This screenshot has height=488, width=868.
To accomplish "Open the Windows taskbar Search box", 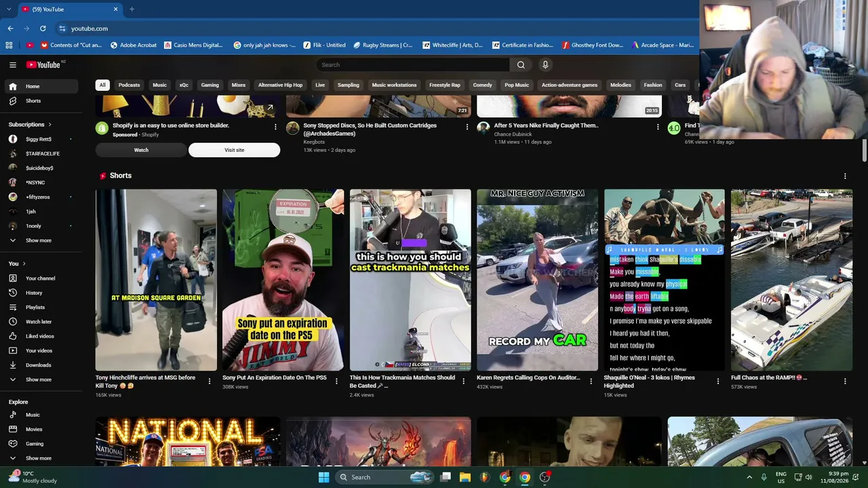I will coord(384,477).
